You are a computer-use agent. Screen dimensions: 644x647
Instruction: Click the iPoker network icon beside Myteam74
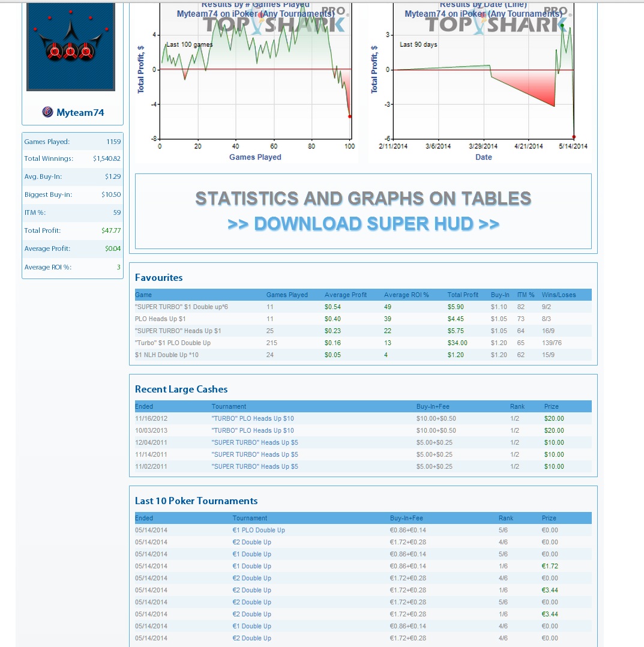click(x=47, y=112)
